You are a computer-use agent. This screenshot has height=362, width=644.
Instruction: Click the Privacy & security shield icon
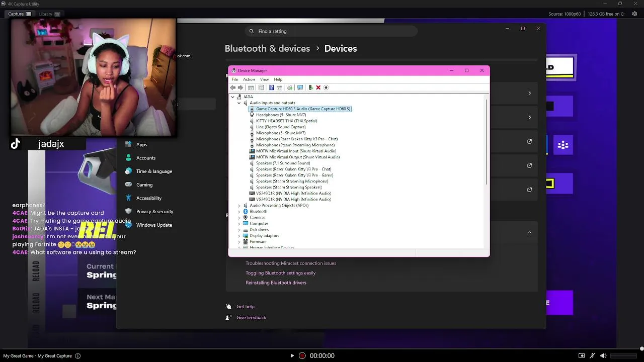(128, 211)
